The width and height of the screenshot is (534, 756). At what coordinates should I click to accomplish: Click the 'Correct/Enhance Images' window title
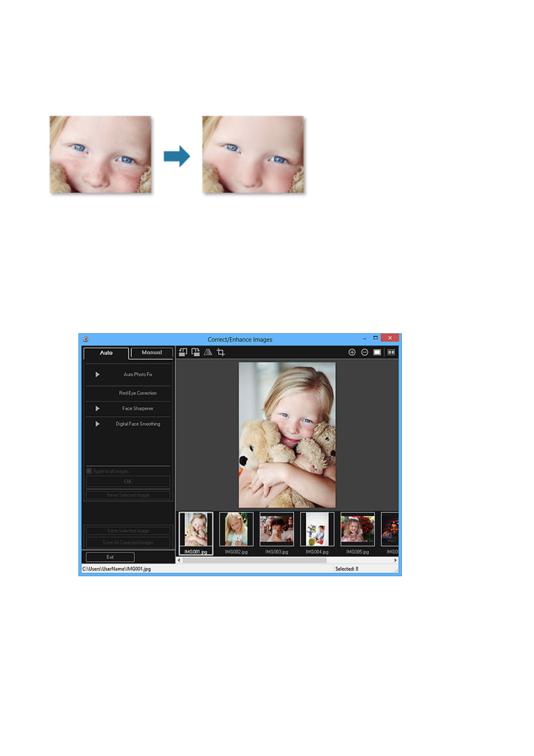[x=240, y=339]
